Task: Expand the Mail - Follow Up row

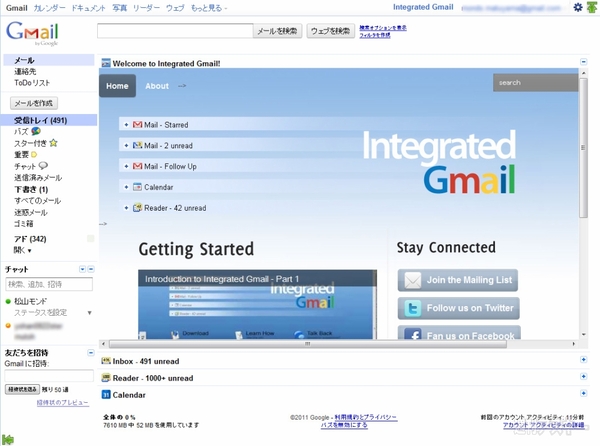Action: [x=126, y=166]
